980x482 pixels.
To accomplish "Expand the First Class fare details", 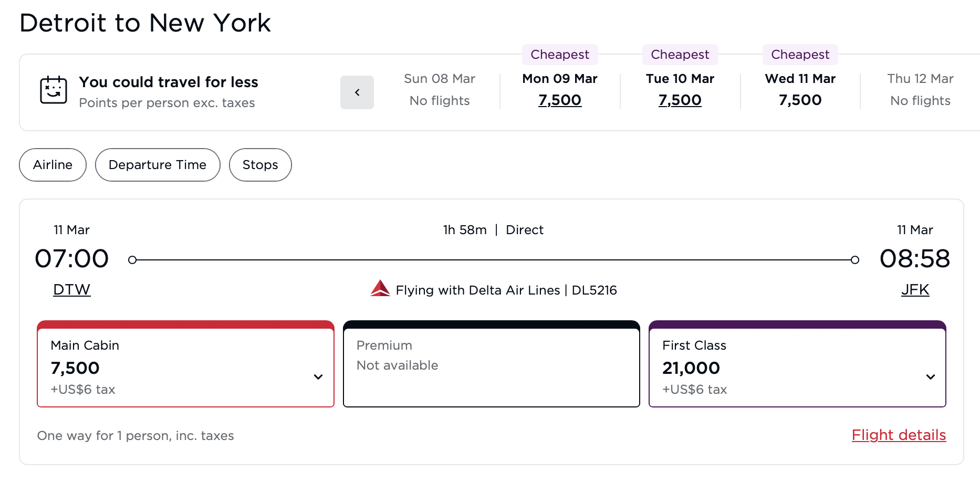I will tap(931, 377).
